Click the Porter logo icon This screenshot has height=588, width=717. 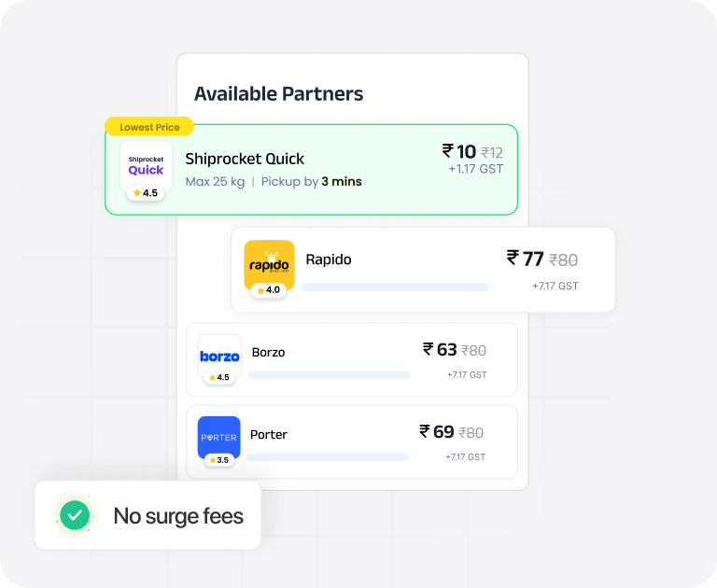click(219, 437)
